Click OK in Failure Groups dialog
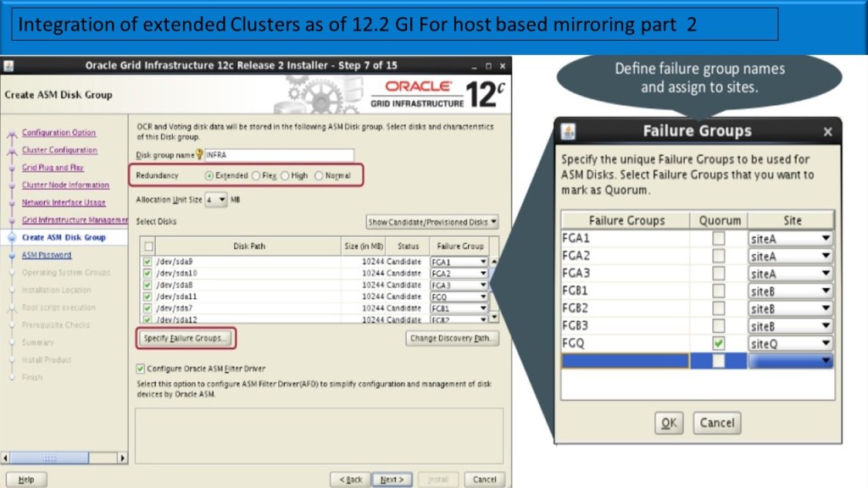 click(669, 422)
